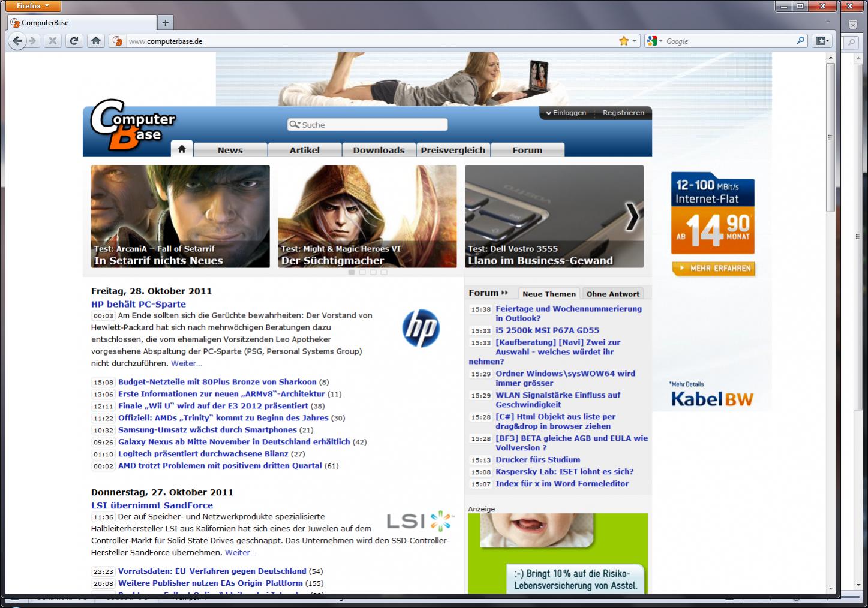Click the page vertical scrollbar thumb
868x608 pixels.
830,137
